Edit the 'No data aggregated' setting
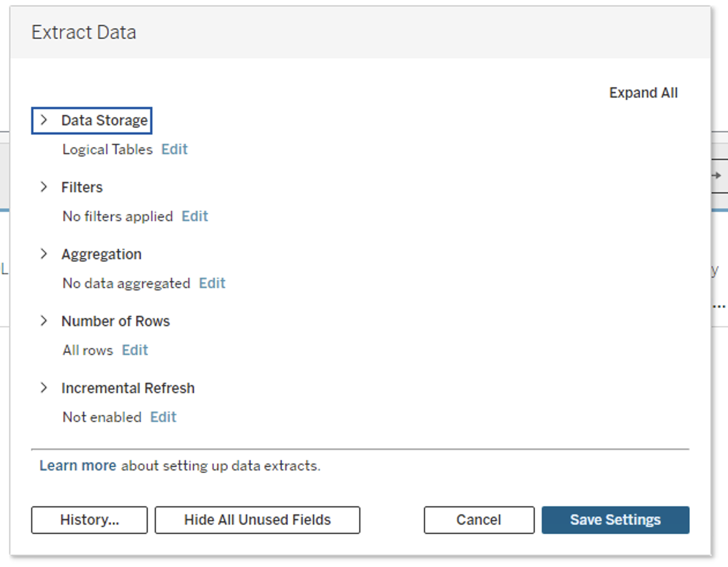Viewport: 728px width, 567px height. pos(211,283)
